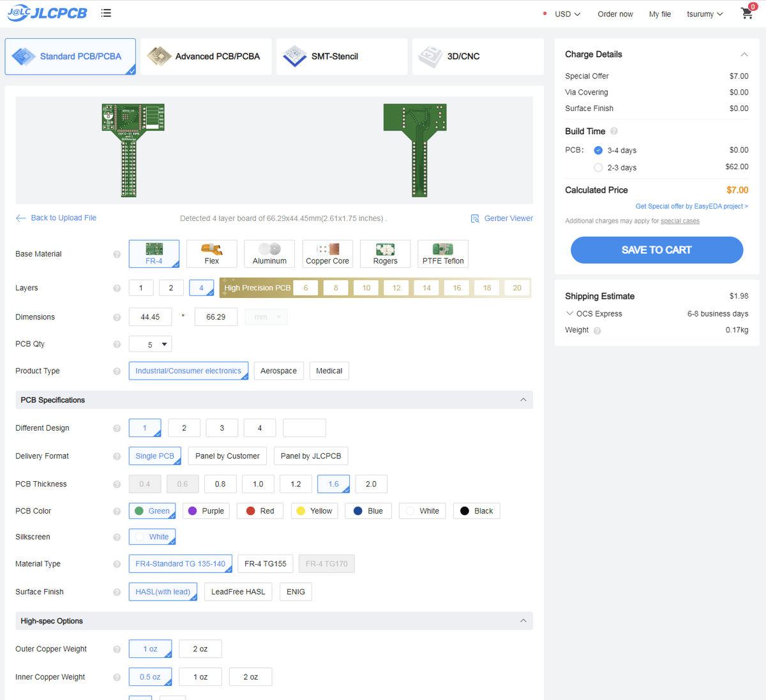
Task: Click help icon next to Inner Copper Weight
Action: coord(117,677)
